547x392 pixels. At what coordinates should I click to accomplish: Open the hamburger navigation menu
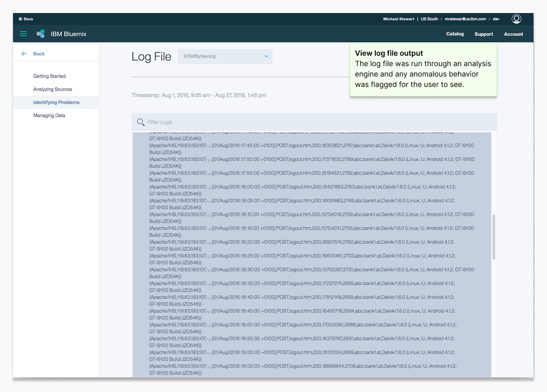(x=23, y=34)
